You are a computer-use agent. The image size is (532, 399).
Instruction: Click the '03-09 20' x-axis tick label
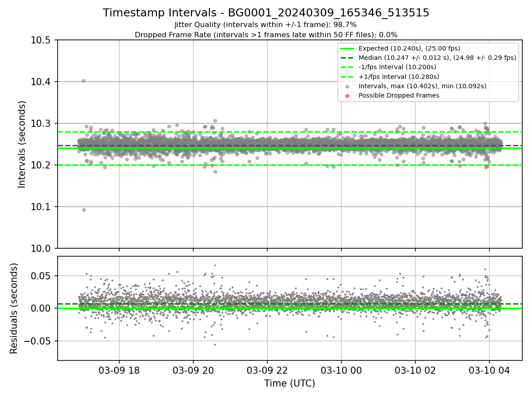tap(193, 370)
